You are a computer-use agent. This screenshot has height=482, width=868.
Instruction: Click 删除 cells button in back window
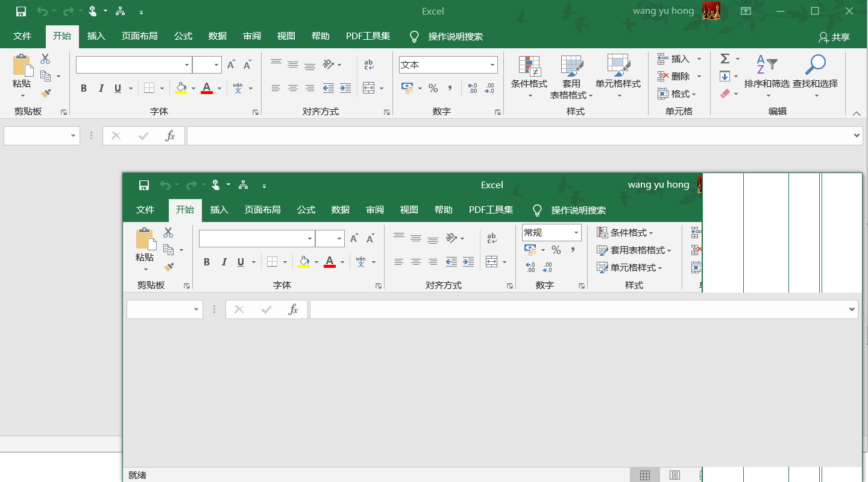(x=679, y=76)
